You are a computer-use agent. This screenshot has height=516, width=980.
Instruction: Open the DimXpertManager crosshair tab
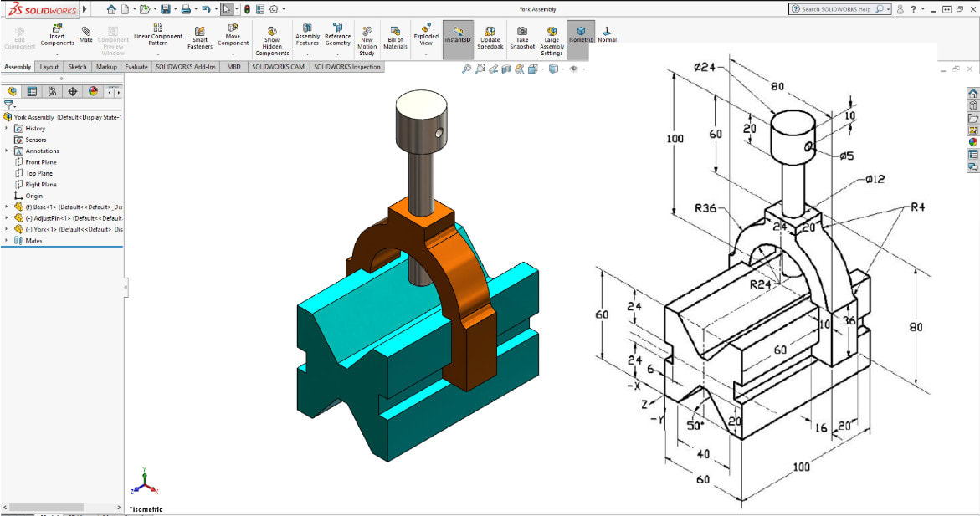(x=73, y=91)
